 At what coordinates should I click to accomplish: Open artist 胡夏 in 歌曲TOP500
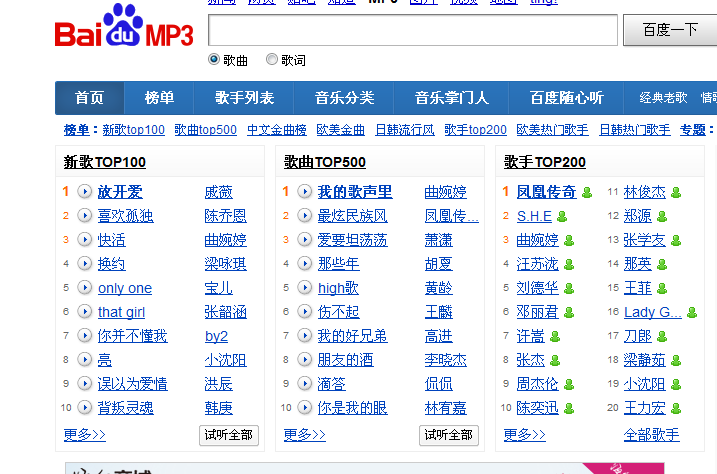(439, 264)
